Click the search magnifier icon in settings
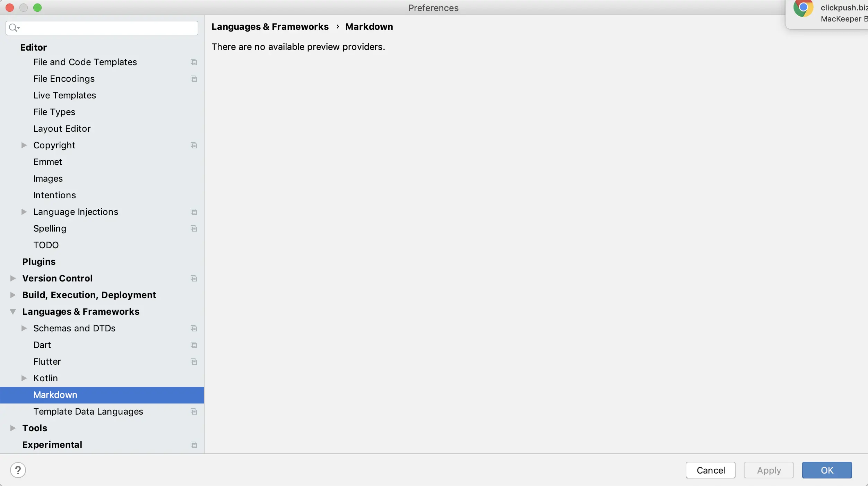The image size is (868, 486). point(14,28)
